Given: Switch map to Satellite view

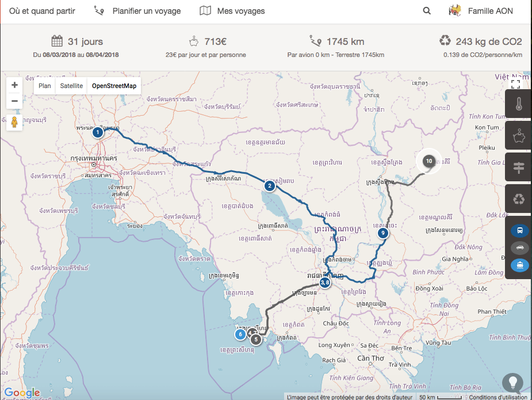Looking at the screenshot, I should point(71,86).
